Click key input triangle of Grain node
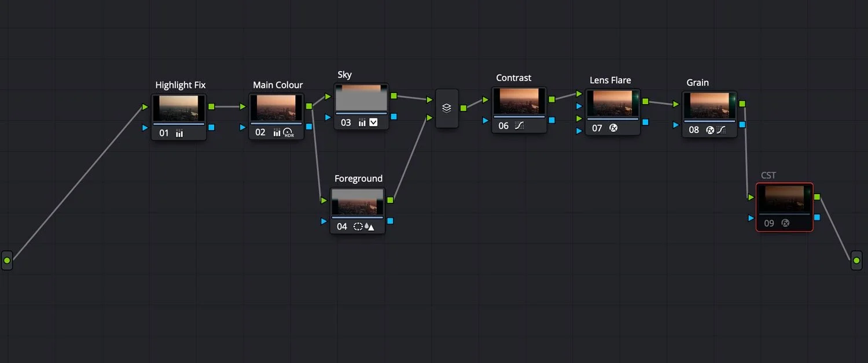The width and height of the screenshot is (868, 363). click(x=676, y=124)
